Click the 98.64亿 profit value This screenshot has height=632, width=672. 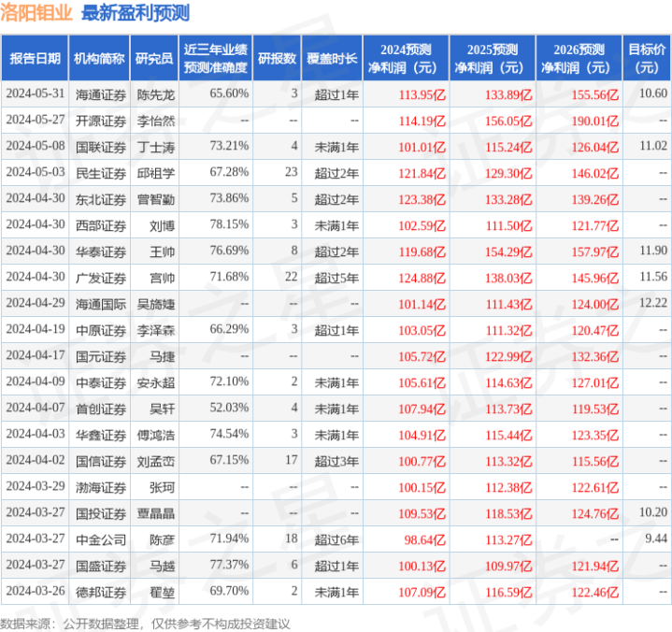424,539
